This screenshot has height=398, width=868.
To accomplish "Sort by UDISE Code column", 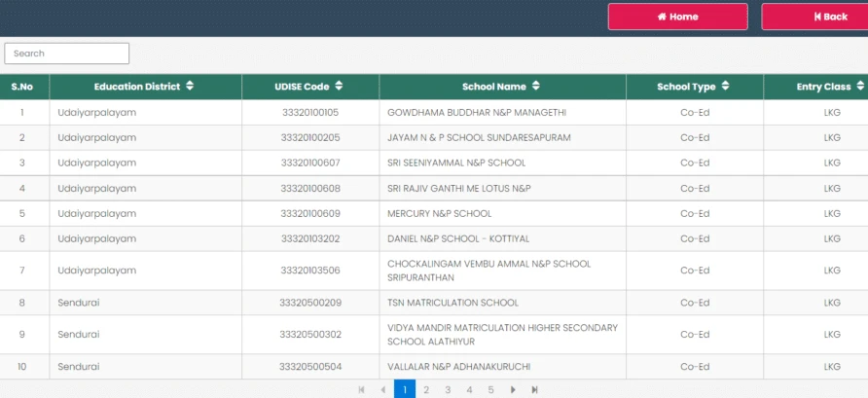I will pyautogui.click(x=339, y=87).
